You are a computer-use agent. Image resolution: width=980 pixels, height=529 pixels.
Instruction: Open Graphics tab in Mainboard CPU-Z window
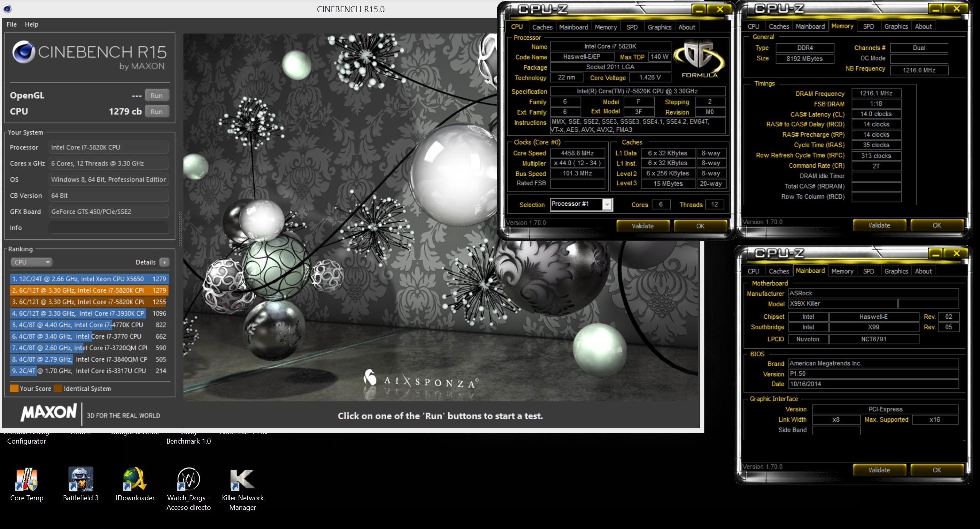click(x=896, y=271)
